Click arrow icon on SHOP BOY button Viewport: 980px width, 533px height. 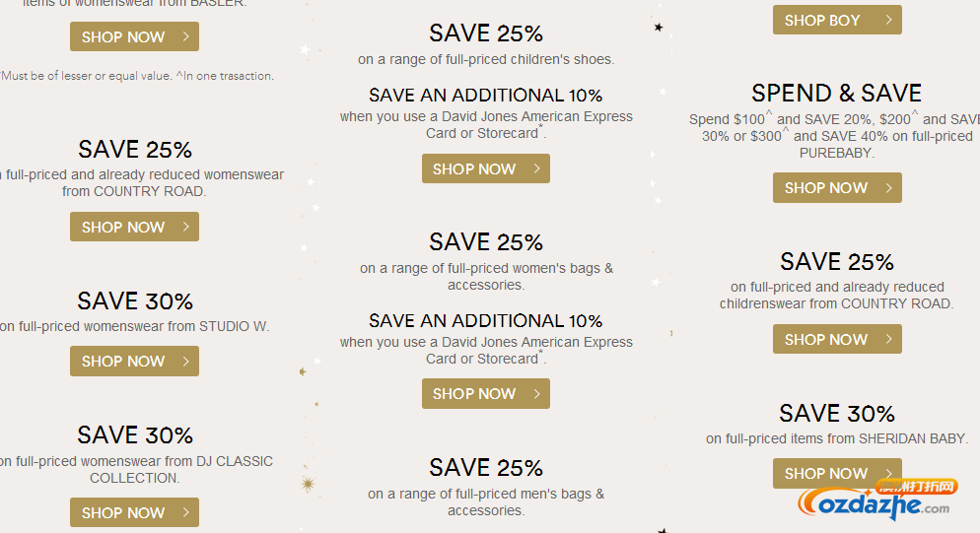[888, 20]
